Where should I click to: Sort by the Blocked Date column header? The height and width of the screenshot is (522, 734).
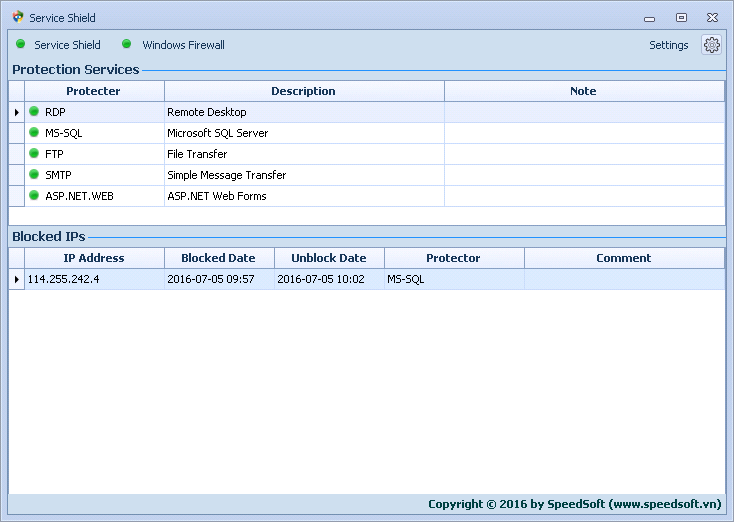pyautogui.click(x=219, y=258)
